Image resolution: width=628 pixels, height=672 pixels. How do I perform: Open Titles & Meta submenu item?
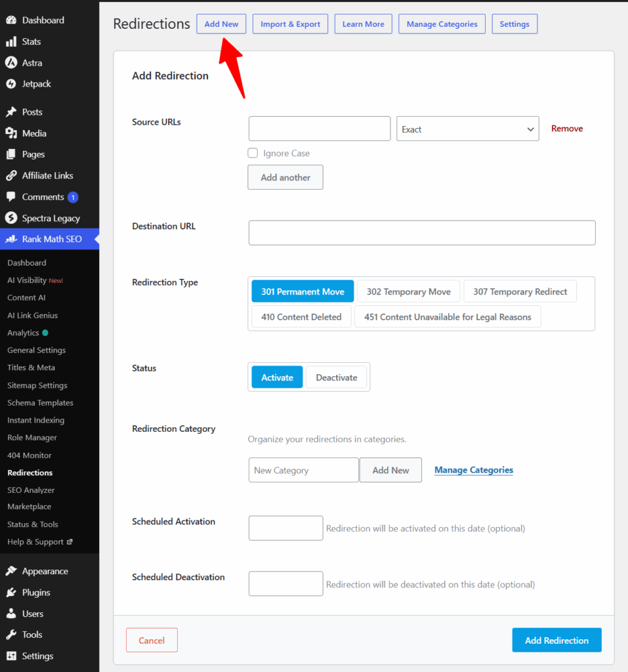[x=31, y=367]
